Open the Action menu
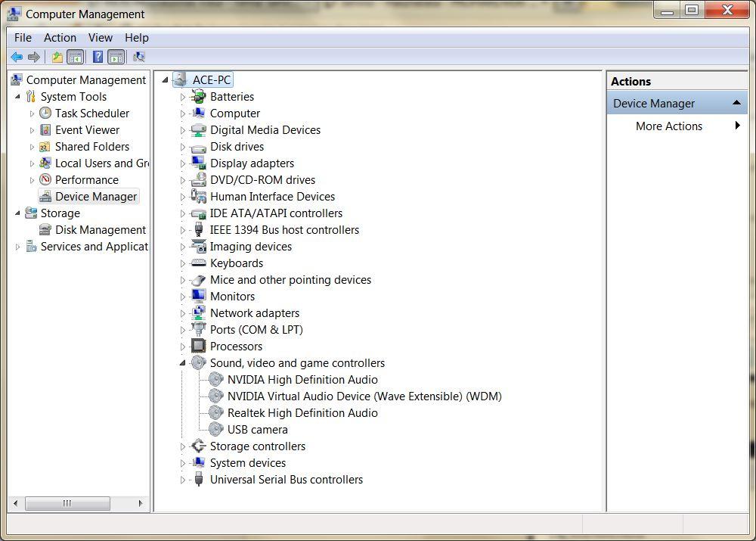This screenshot has height=541, width=756. point(60,38)
